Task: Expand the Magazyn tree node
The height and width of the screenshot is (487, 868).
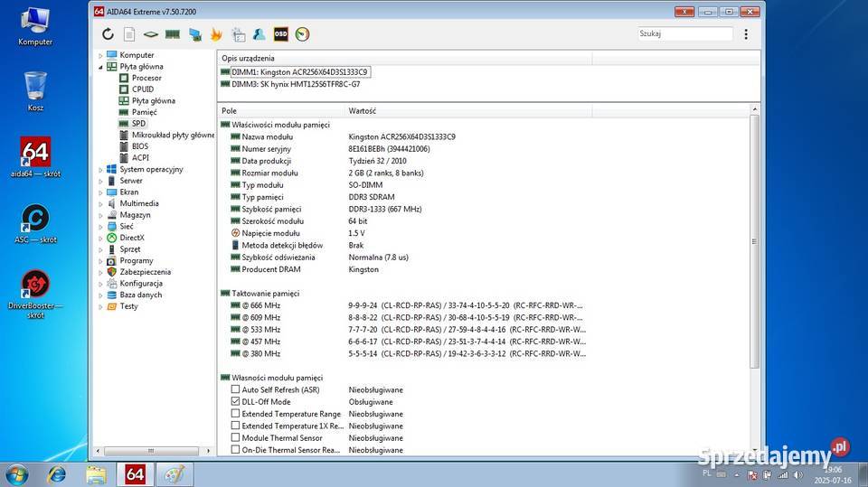Action: pyautogui.click(x=100, y=215)
